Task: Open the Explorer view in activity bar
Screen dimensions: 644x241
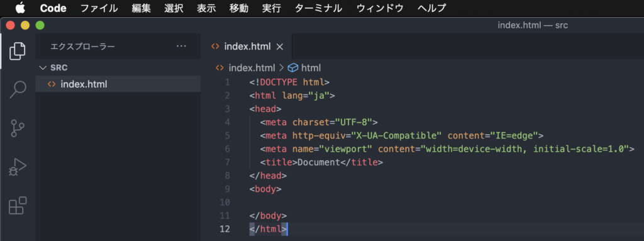Action: click(x=17, y=51)
